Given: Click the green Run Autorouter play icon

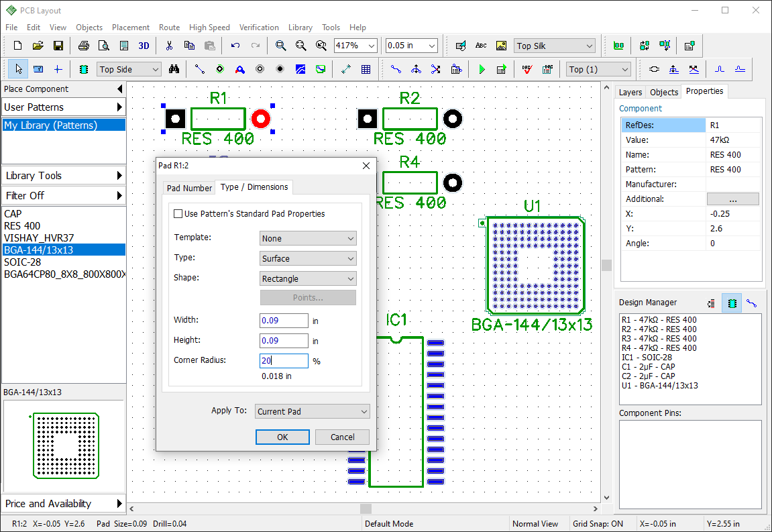Looking at the screenshot, I should tap(482, 70).
